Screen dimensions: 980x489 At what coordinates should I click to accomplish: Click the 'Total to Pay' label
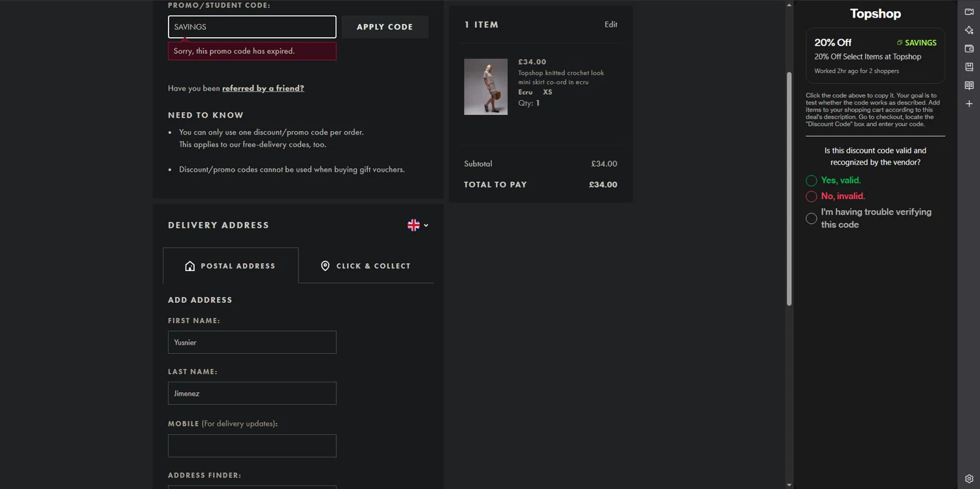click(495, 185)
